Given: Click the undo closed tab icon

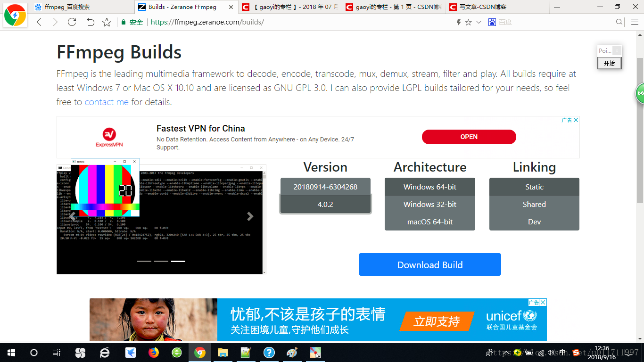Looking at the screenshot, I should (91, 22).
